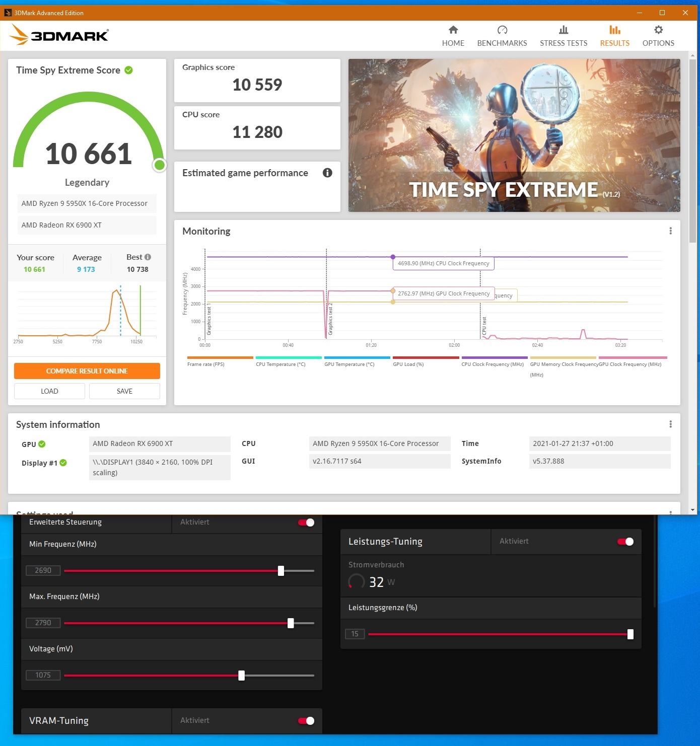Click the Average score 9 173
Screen dimensions: 700x746
tap(86, 269)
